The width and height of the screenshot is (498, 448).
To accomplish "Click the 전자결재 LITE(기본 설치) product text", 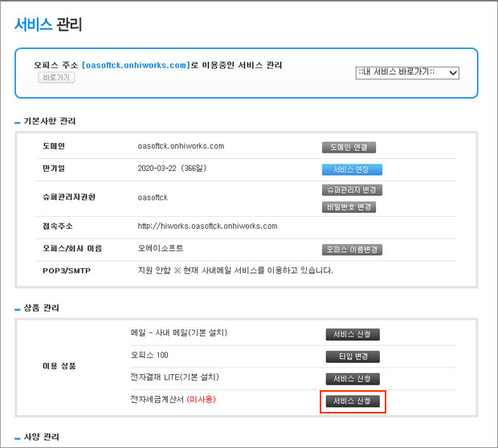I will pyautogui.click(x=174, y=377).
